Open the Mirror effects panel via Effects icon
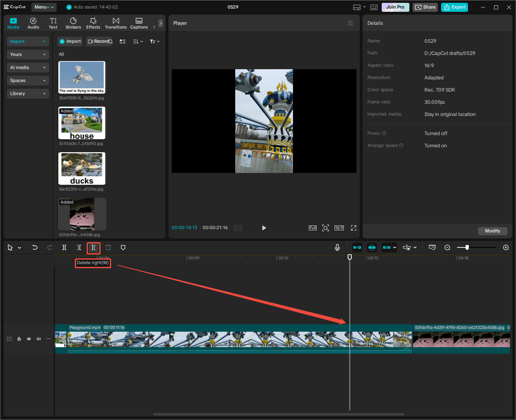Screen dimensions: 516x420 pyautogui.click(x=93, y=23)
